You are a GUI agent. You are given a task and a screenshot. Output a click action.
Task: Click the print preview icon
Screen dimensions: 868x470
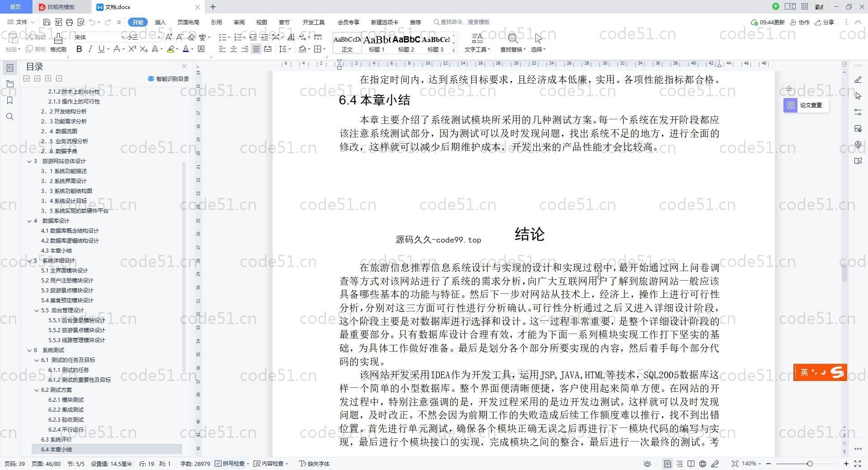point(81,22)
